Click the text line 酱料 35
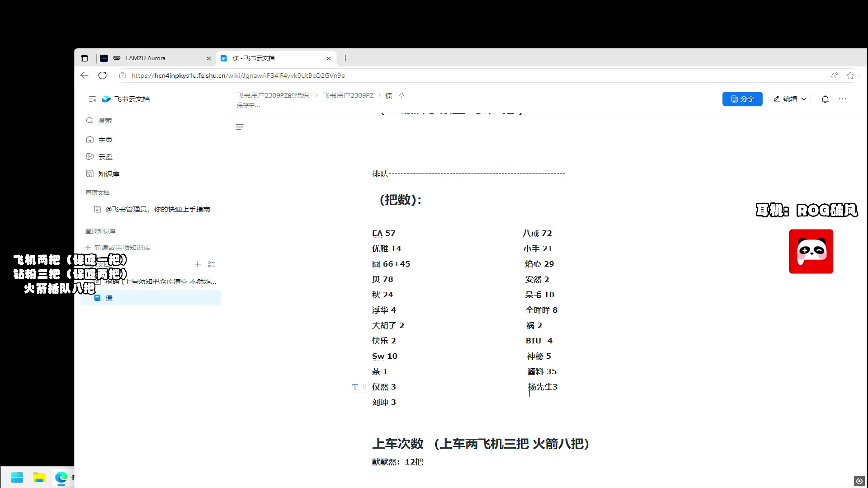The width and height of the screenshot is (868, 488). click(542, 371)
